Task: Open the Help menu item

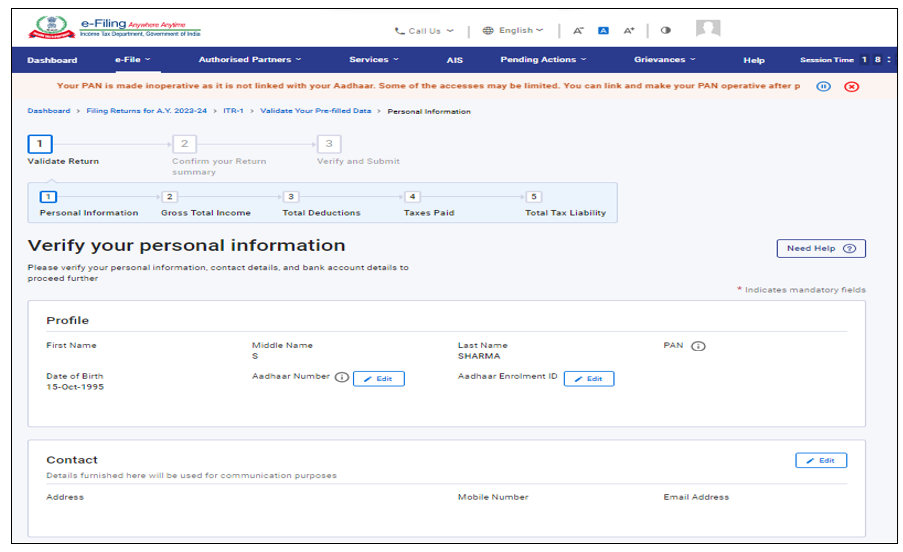Action: coord(753,60)
